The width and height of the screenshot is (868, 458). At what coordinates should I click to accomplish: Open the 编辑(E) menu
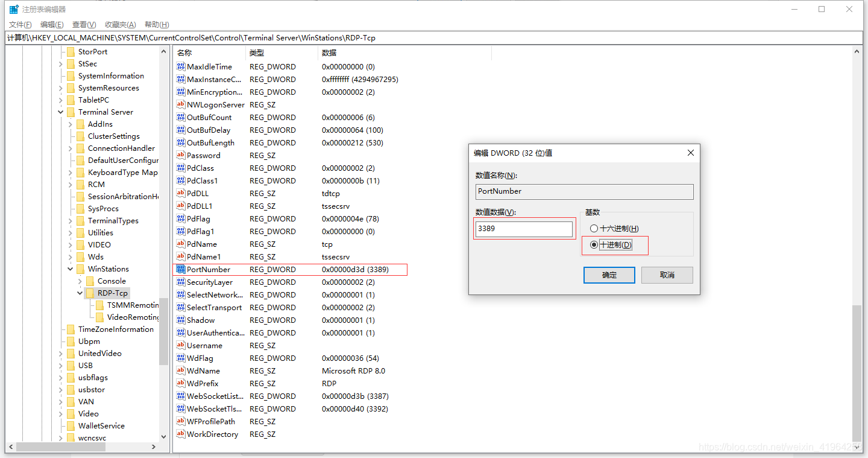coord(52,25)
